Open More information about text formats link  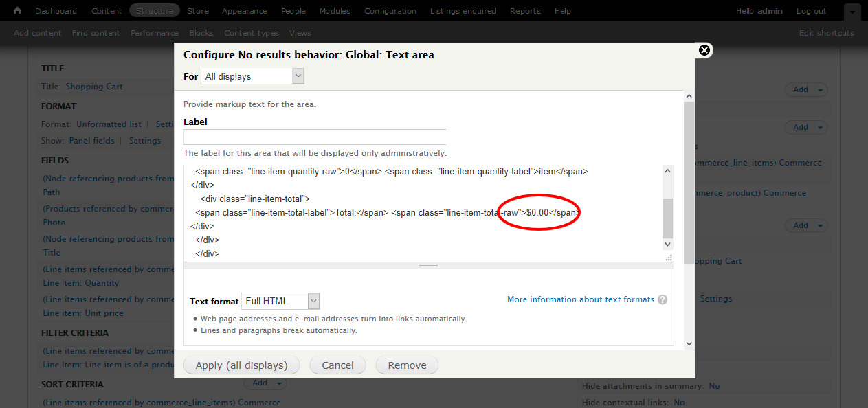click(x=580, y=299)
